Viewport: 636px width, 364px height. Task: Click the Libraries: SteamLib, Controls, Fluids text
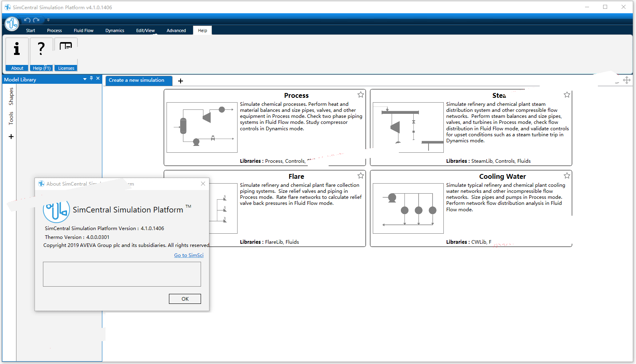[488, 161]
